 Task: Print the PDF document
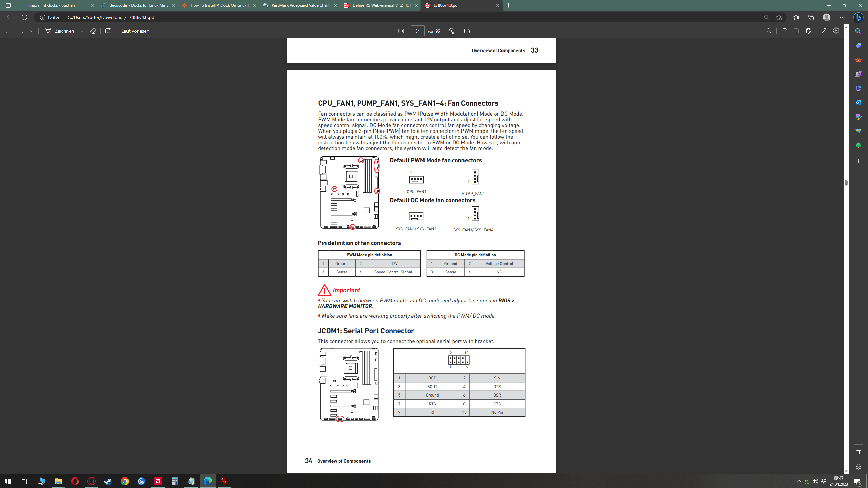tap(784, 31)
